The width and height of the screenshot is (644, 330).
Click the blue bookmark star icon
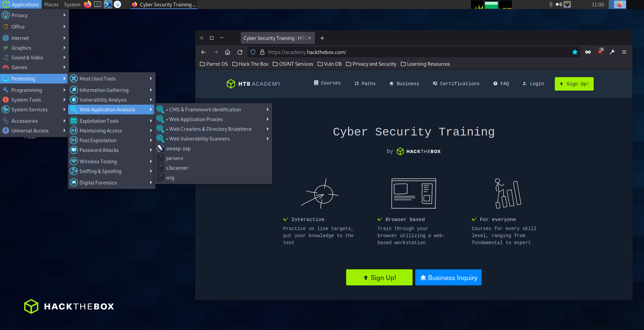tap(575, 52)
